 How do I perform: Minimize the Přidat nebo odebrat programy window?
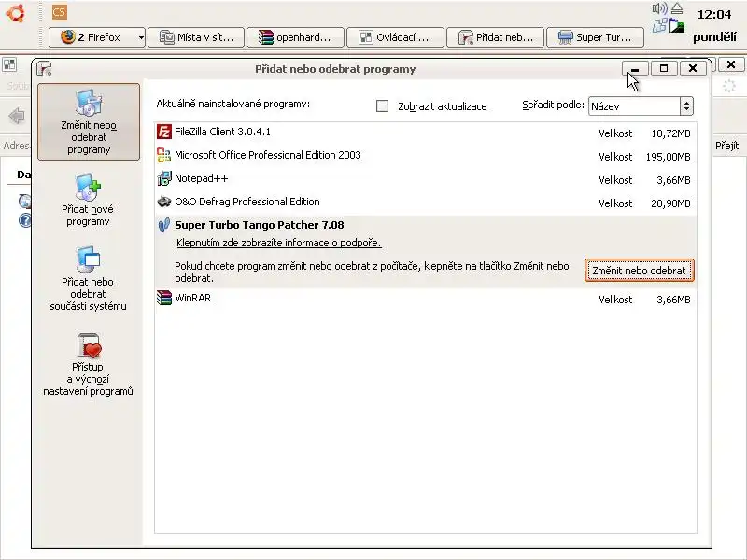[x=635, y=68]
